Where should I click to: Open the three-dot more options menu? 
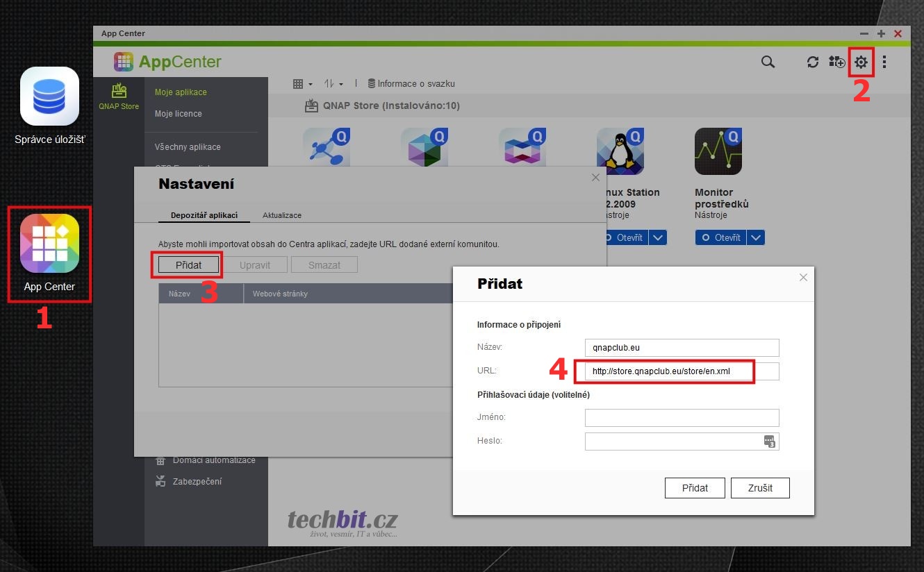(x=884, y=62)
